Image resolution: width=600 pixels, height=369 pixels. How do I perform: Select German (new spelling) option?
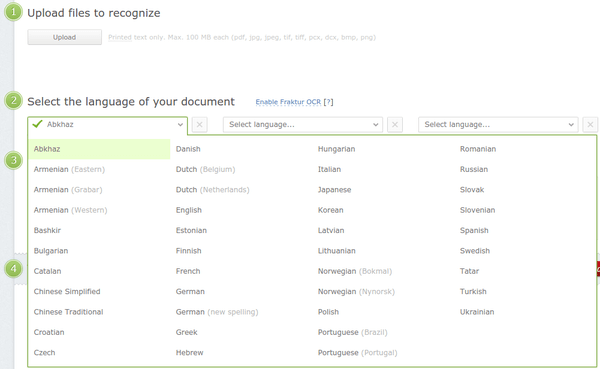pyautogui.click(x=217, y=312)
